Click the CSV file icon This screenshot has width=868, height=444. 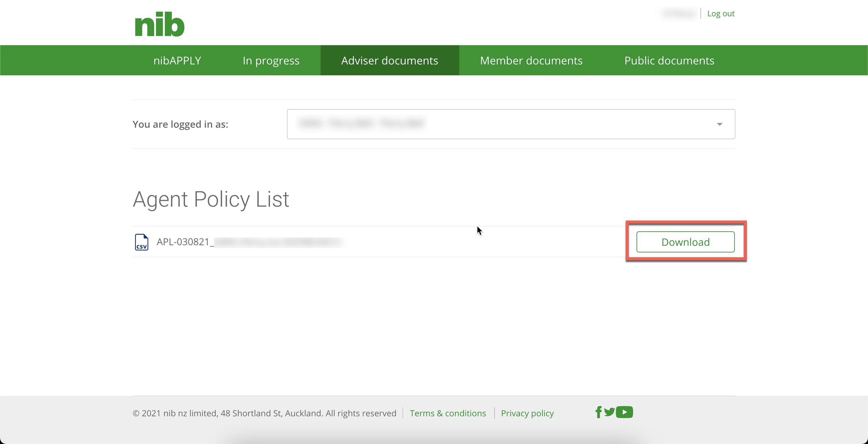[x=142, y=242]
